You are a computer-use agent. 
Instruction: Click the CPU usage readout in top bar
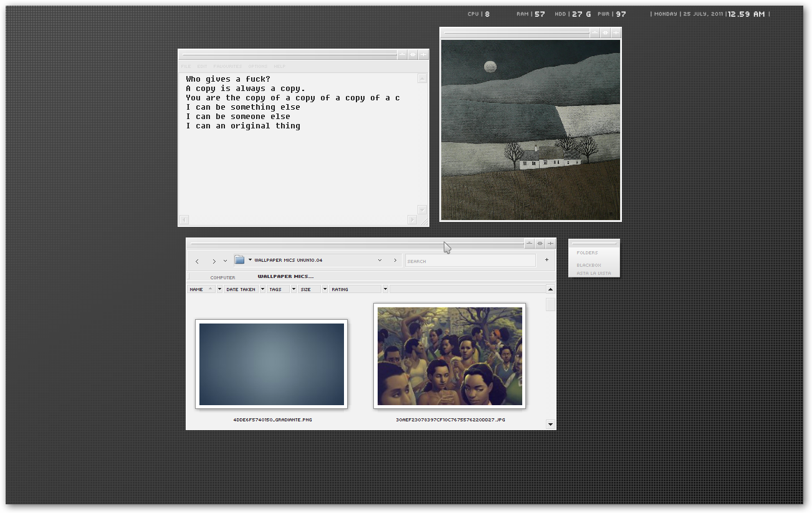479,14
